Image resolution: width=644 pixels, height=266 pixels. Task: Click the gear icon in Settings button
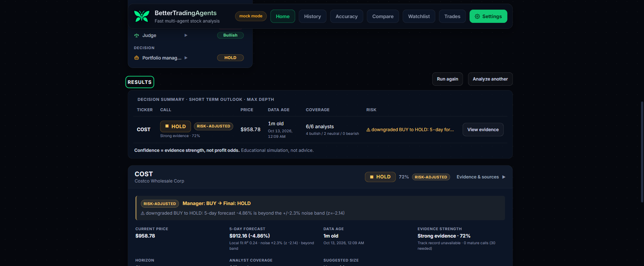(477, 16)
